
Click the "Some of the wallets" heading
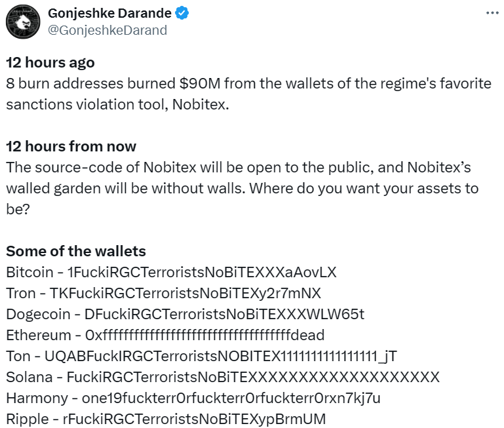(x=75, y=251)
